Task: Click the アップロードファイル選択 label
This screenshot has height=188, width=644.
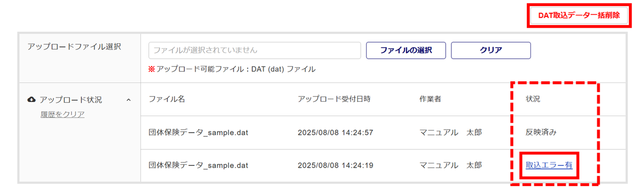Action: 74,47
